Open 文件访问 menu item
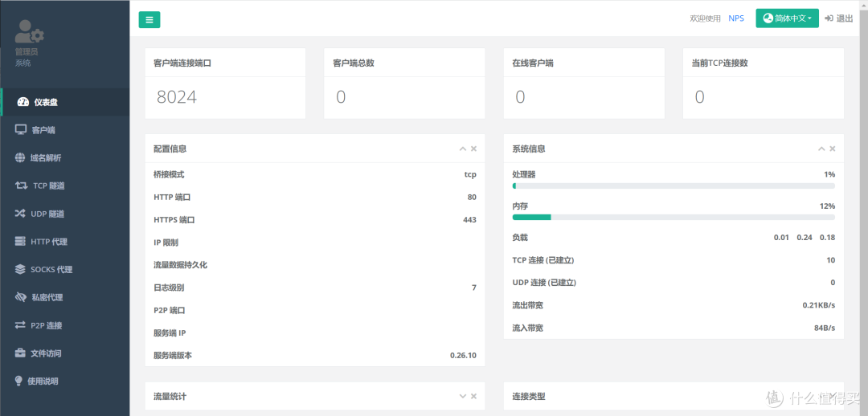 tap(65, 353)
